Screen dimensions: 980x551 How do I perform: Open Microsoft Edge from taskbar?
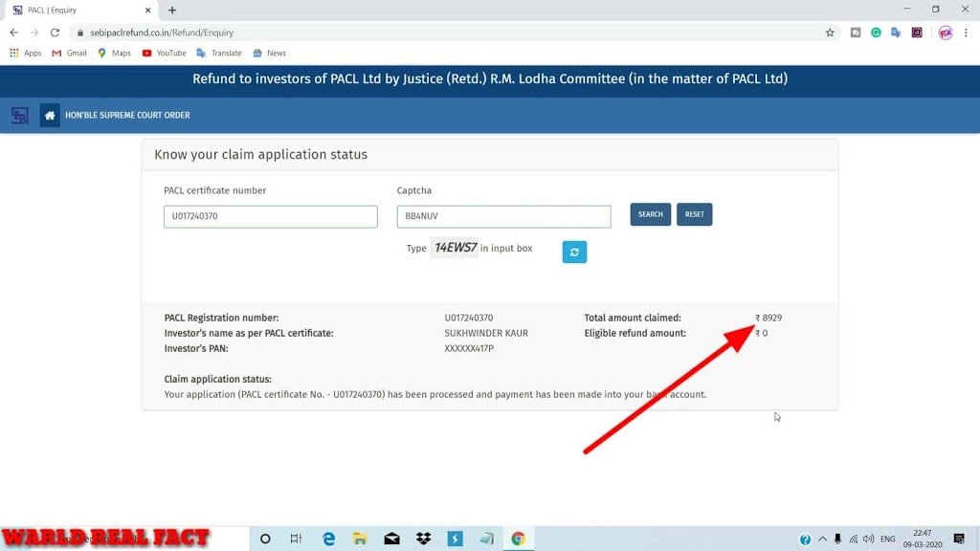(328, 539)
